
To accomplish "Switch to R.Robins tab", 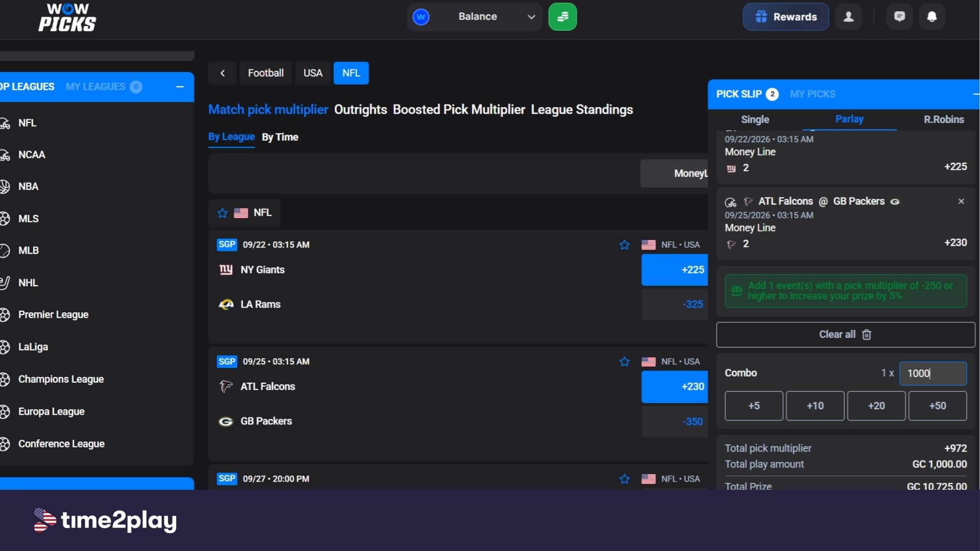I will click(x=944, y=119).
